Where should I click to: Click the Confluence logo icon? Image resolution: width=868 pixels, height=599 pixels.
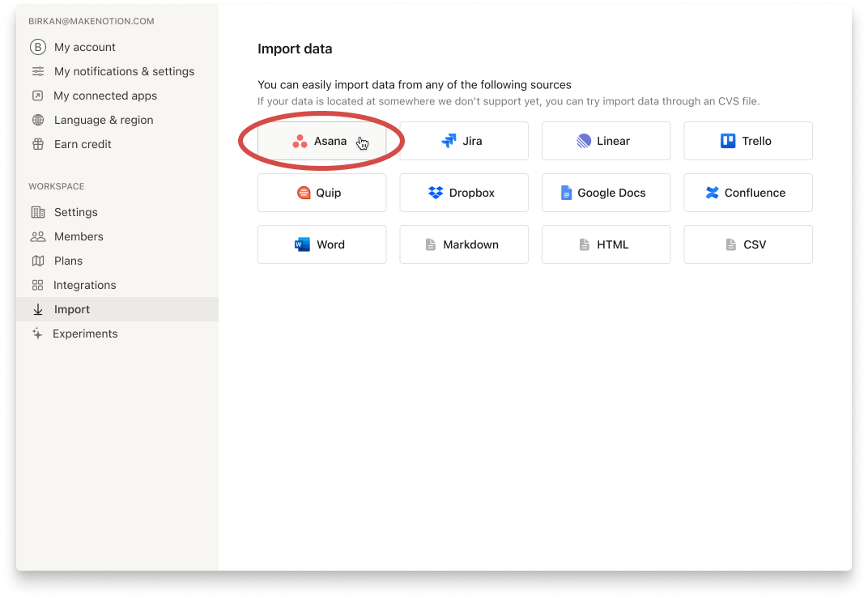pyautogui.click(x=712, y=193)
